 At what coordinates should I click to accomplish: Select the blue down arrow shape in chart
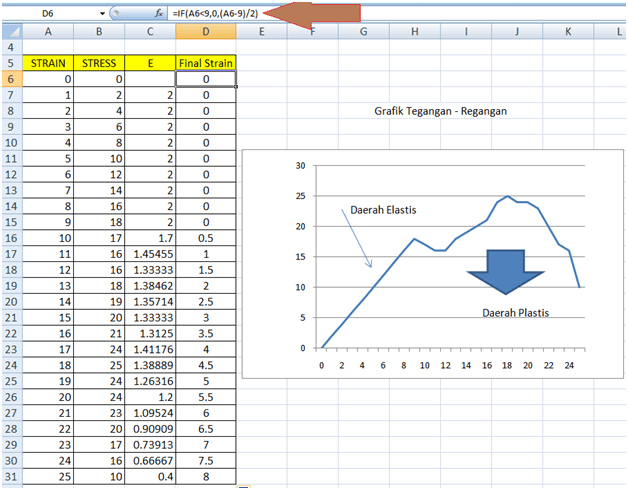point(504,268)
